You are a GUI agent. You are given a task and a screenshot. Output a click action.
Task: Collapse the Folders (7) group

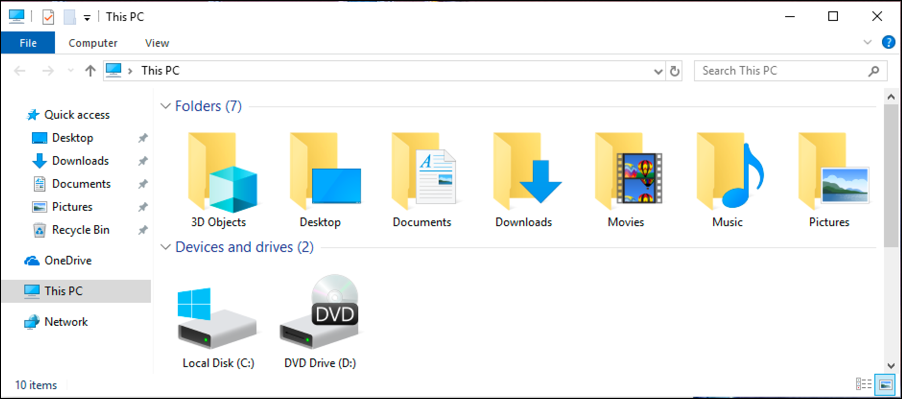pos(166,106)
